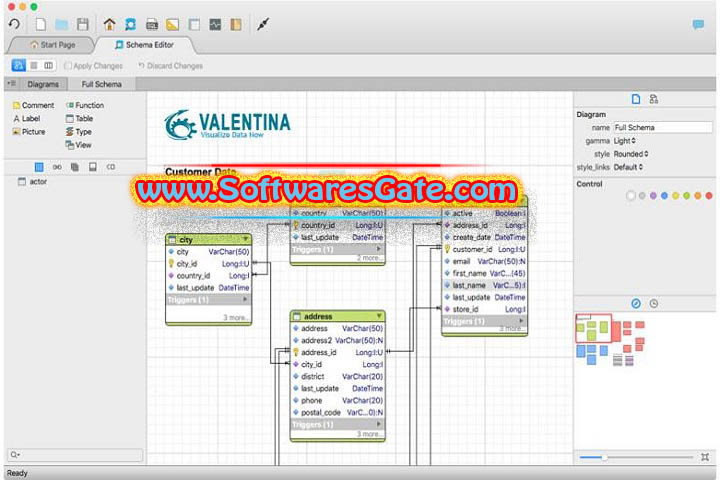Select the Label palette item
720x480 pixels.
click(x=27, y=119)
